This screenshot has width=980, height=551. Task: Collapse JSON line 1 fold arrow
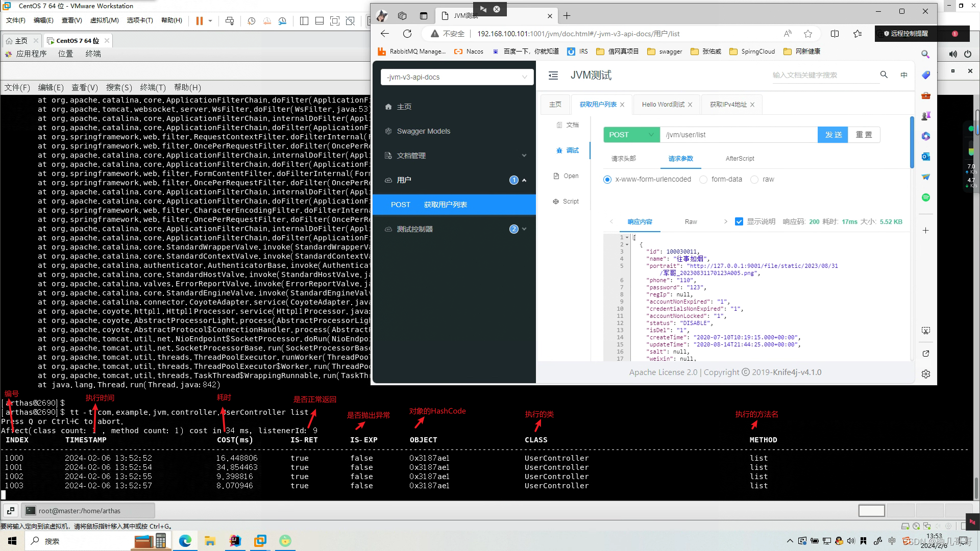point(627,237)
